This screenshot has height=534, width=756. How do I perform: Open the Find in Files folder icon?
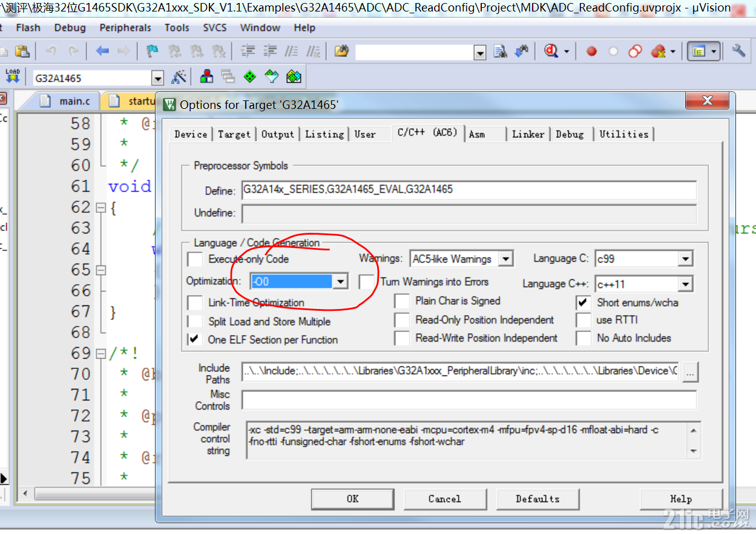pyautogui.click(x=342, y=51)
